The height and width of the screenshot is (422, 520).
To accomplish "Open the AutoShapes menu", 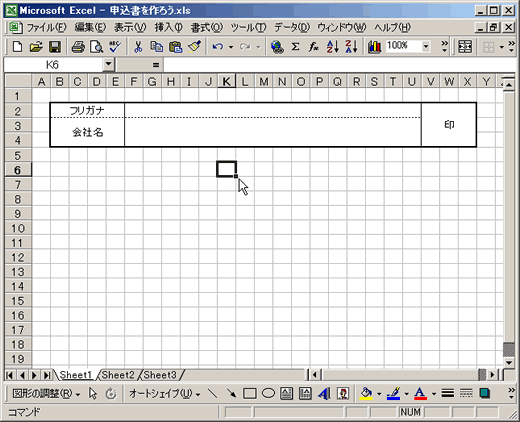I will [x=164, y=394].
